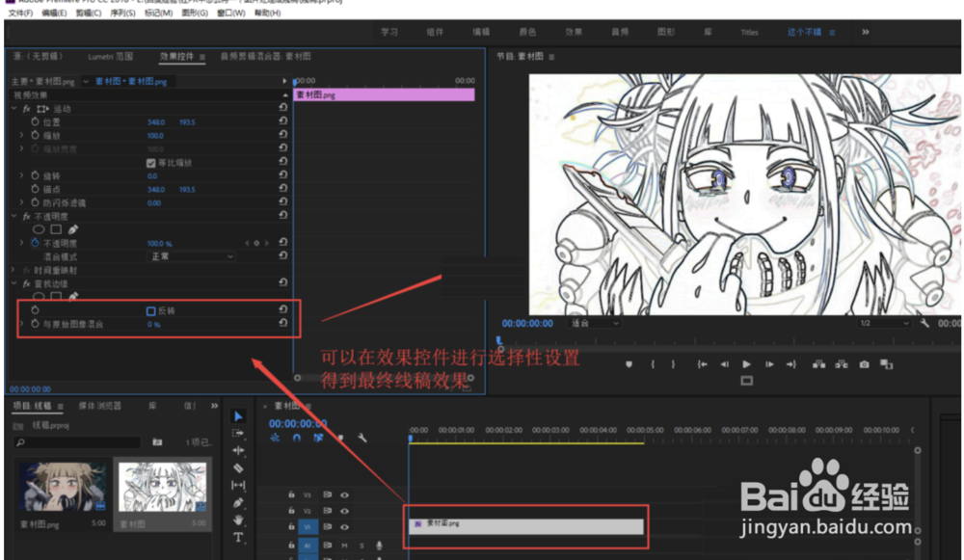Collapse the 不透明度 effect group
964x560 pixels.
tap(14, 216)
